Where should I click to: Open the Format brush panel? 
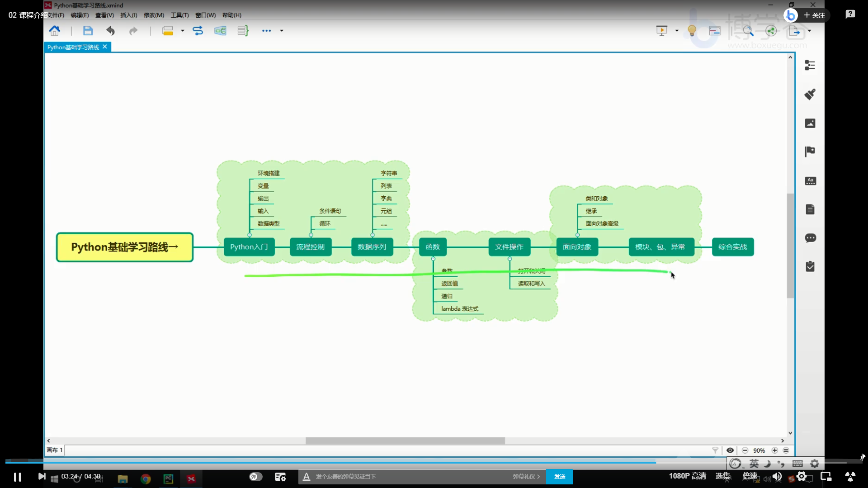coord(810,94)
